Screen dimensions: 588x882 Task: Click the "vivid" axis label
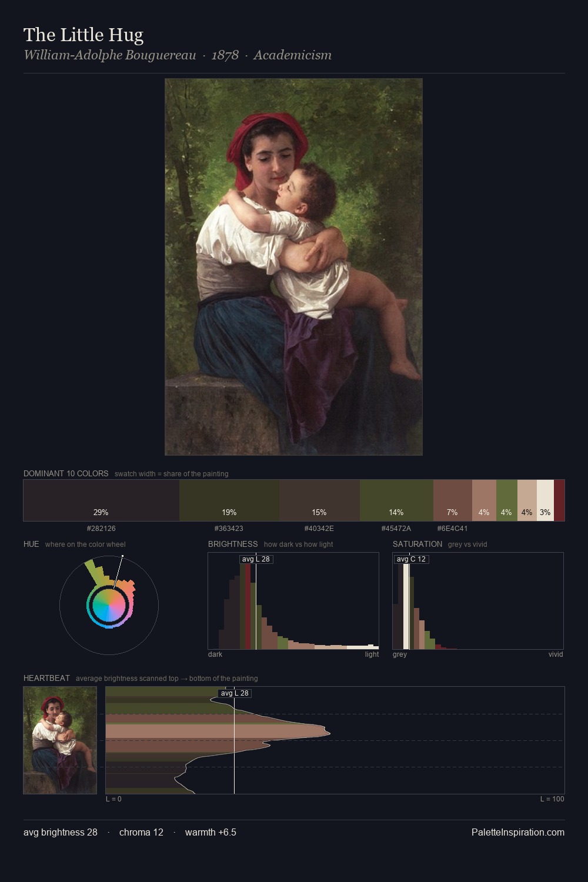pyautogui.click(x=556, y=654)
